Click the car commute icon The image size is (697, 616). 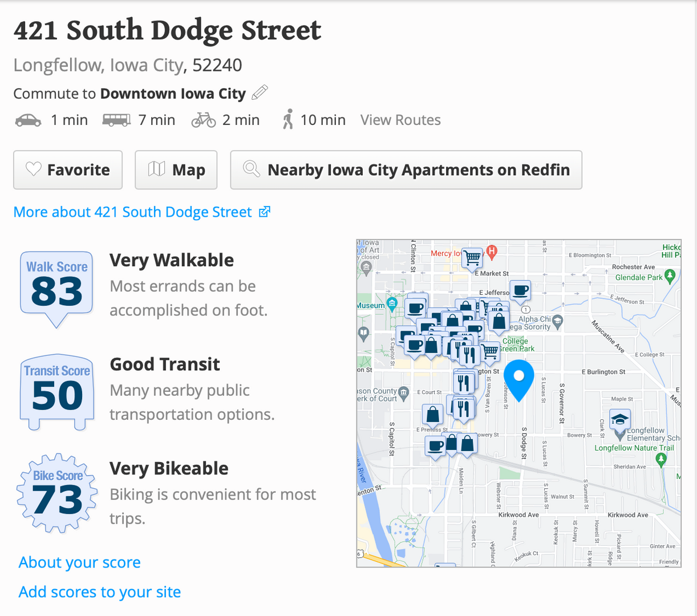tap(28, 120)
